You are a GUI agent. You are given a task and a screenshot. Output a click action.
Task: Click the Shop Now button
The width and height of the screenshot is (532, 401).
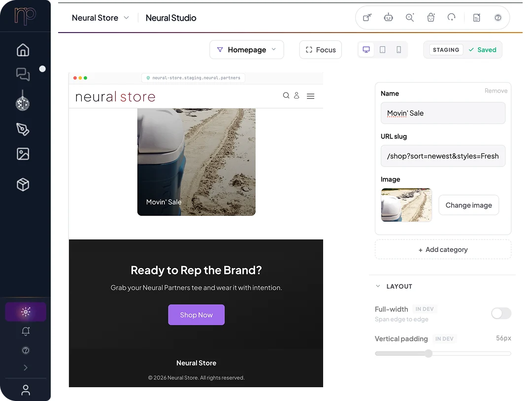point(197,315)
